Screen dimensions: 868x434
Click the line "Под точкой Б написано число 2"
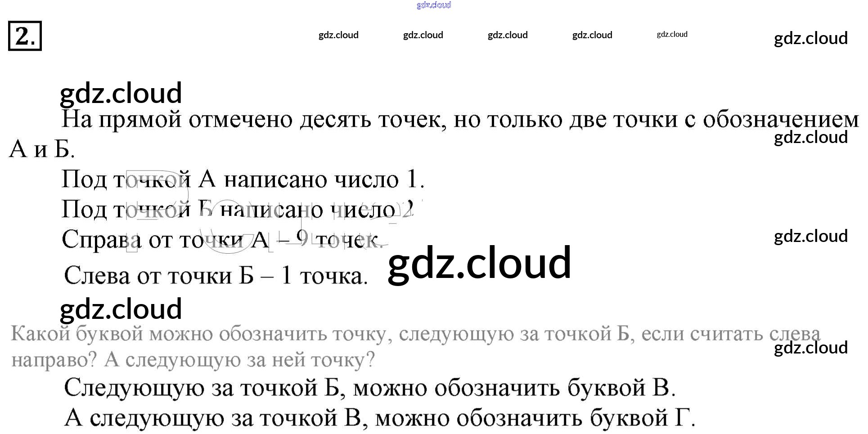point(237,210)
